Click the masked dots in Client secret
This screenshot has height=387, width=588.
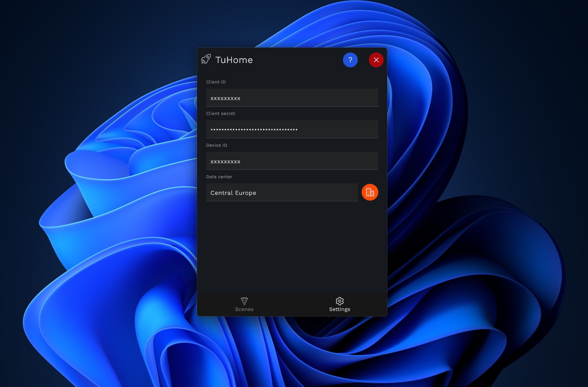pyautogui.click(x=254, y=129)
